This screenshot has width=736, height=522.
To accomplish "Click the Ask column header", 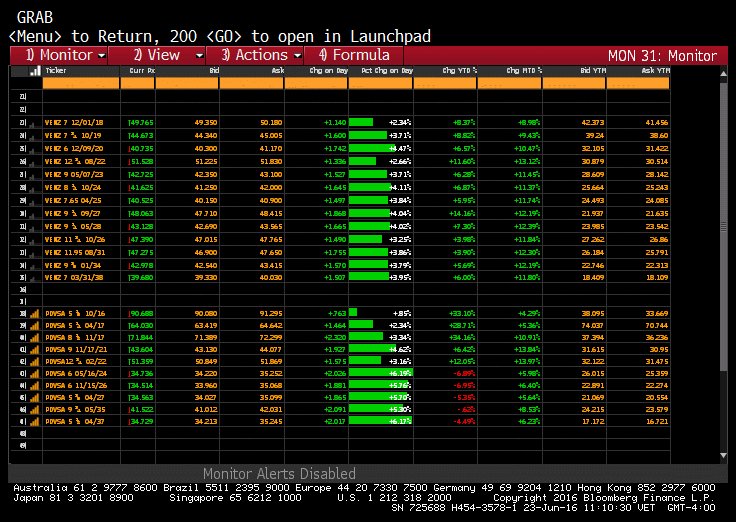I will click(278, 70).
